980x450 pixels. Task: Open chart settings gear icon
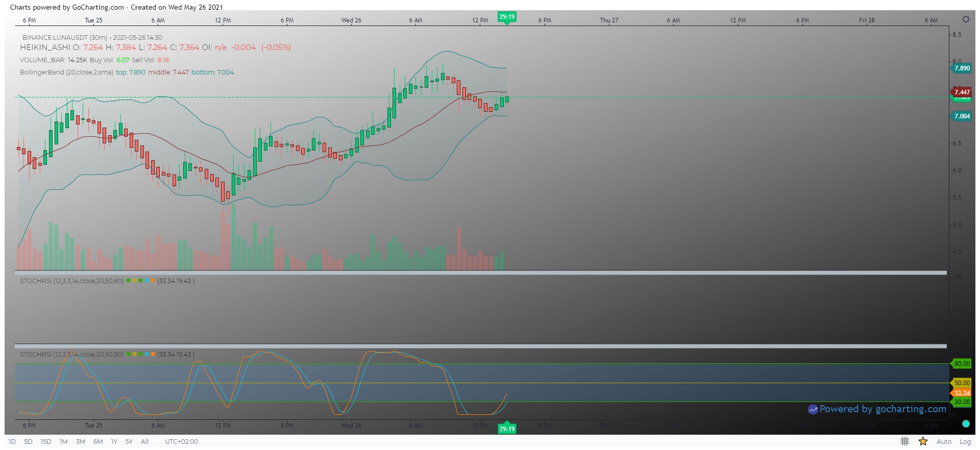965,19
